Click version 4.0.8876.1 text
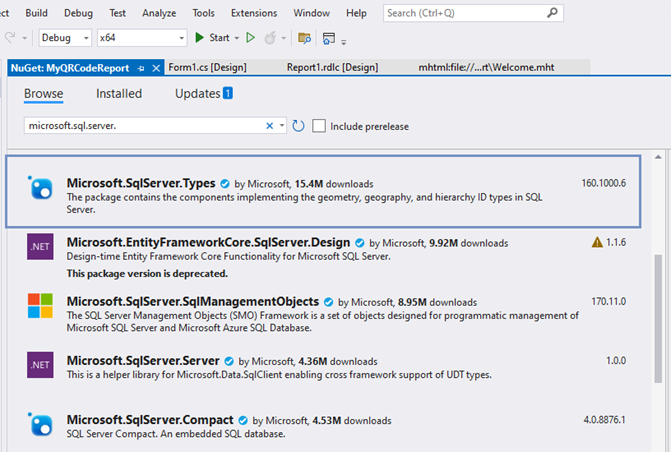 tap(604, 419)
